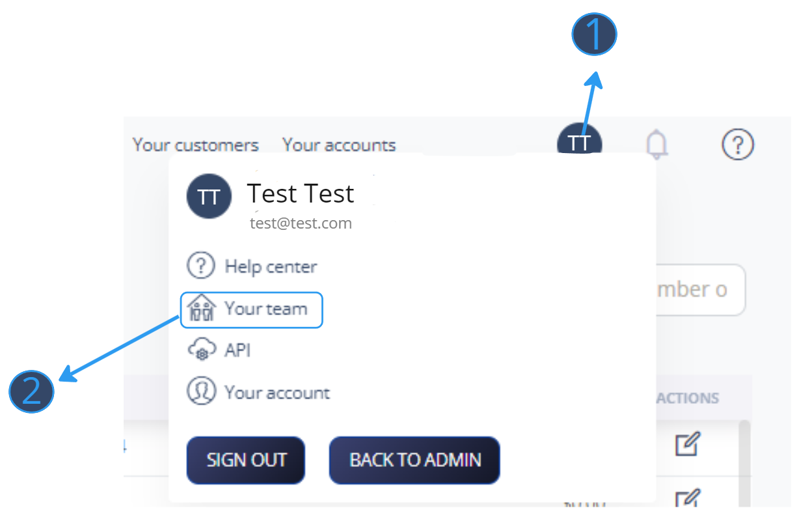Click the help question mark icon in header

click(738, 144)
